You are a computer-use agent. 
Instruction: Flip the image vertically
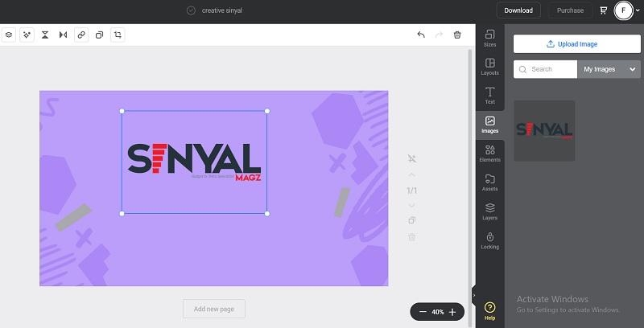[x=45, y=35]
